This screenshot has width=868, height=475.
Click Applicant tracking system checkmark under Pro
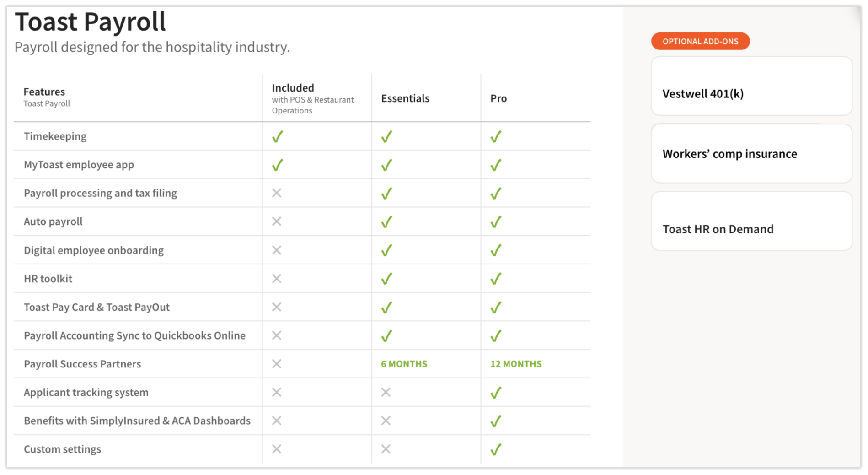point(496,392)
